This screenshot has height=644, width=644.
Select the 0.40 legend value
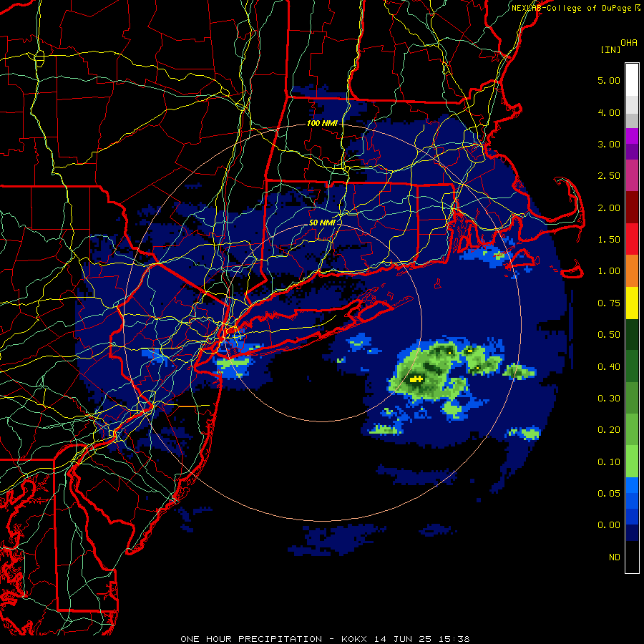pos(609,367)
